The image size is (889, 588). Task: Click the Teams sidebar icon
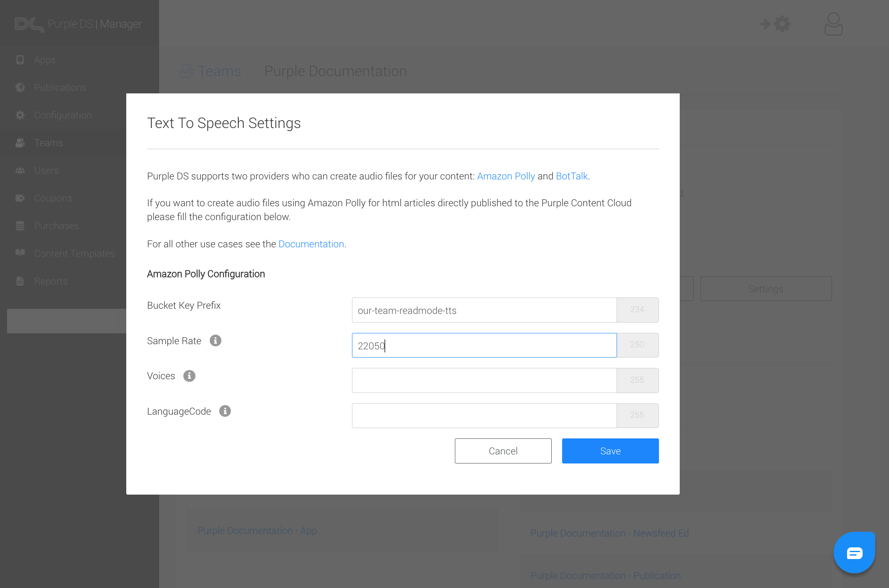[x=20, y=143]
